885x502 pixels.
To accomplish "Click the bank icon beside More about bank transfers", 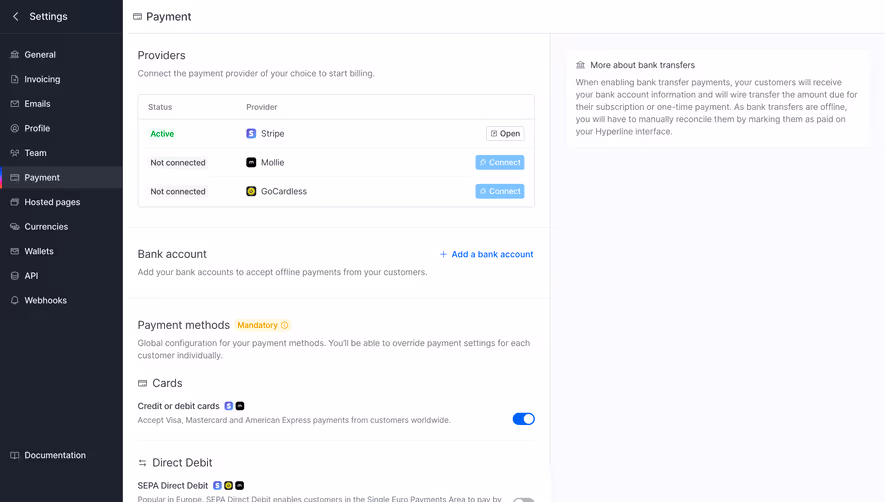I will click(x=580, y=65).
